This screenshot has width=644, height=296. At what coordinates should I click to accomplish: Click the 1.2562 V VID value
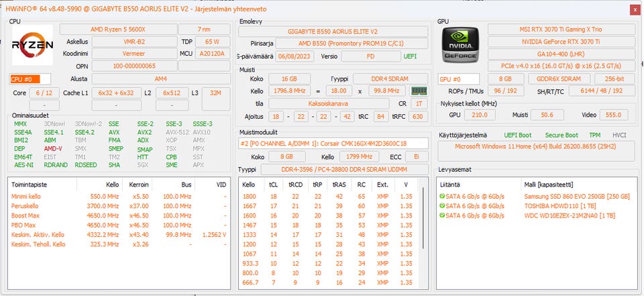tap(215, 235)
